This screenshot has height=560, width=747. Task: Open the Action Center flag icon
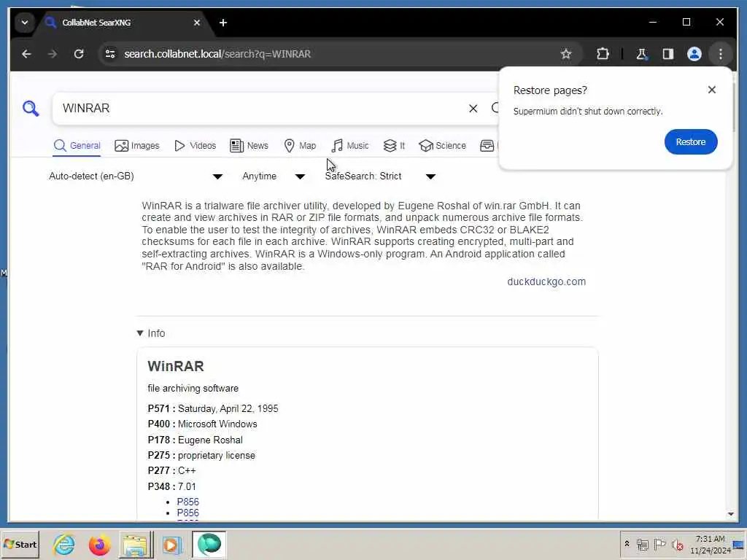coord(659,544)
